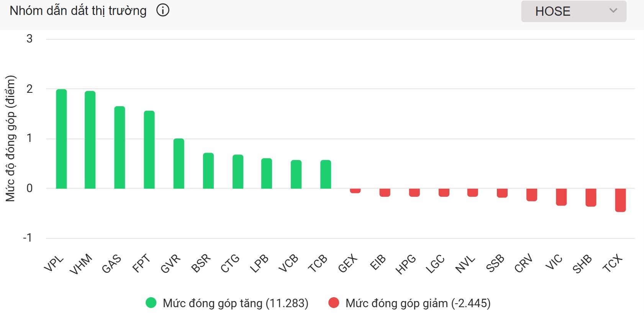The image size is (644, 316).
Task: Toggle the red 'Mức đóng góp giảm' legend dot
Action: coord(334,303)
